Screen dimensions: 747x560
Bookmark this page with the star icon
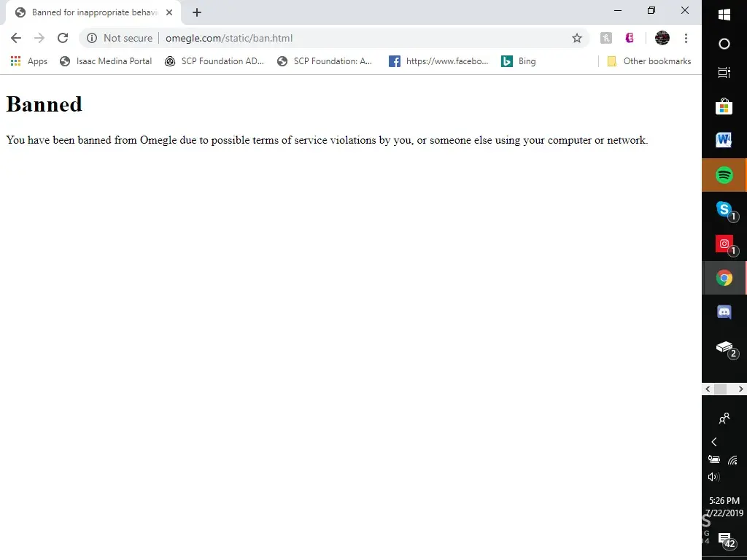tap(577, 38)
